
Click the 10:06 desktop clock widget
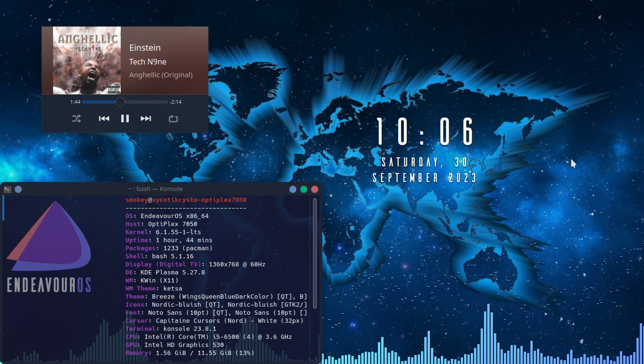click(425, 132)
